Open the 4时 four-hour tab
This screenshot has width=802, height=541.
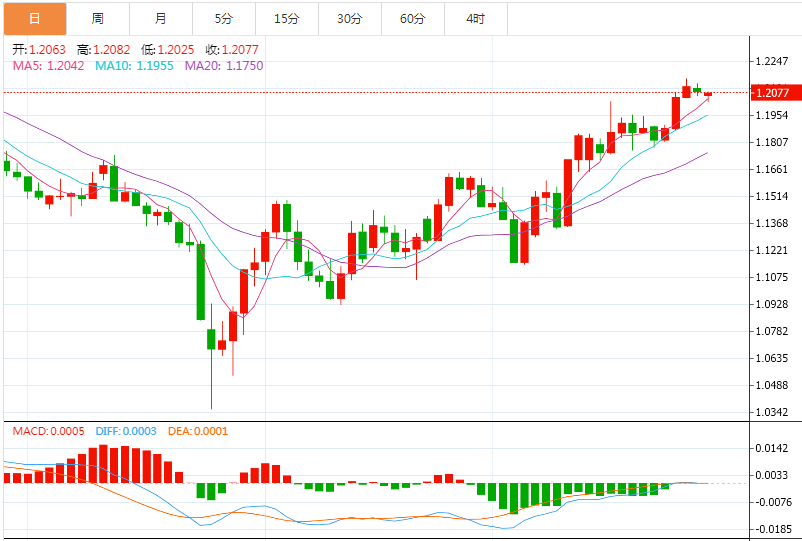pos(475,19)
